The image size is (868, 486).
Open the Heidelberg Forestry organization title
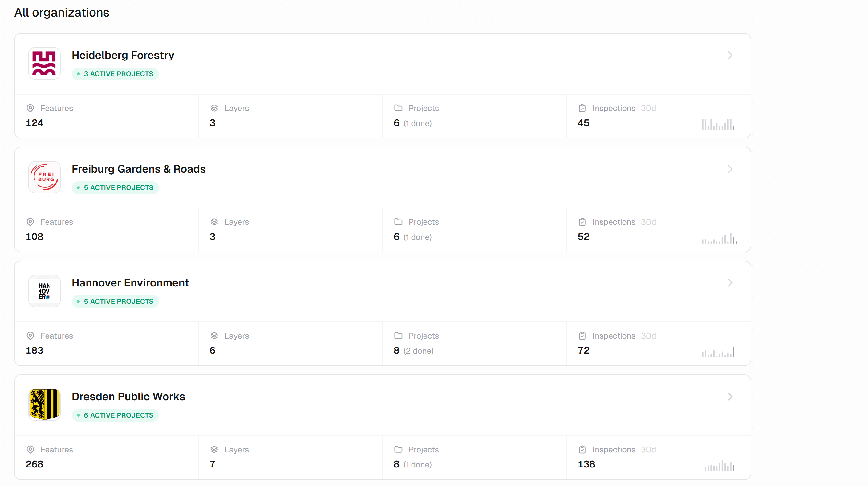coord(123,55)
